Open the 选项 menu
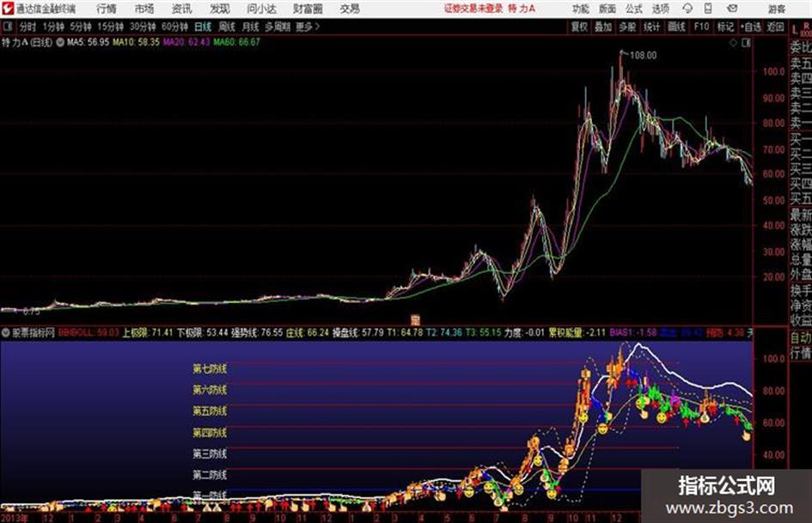 661,9
